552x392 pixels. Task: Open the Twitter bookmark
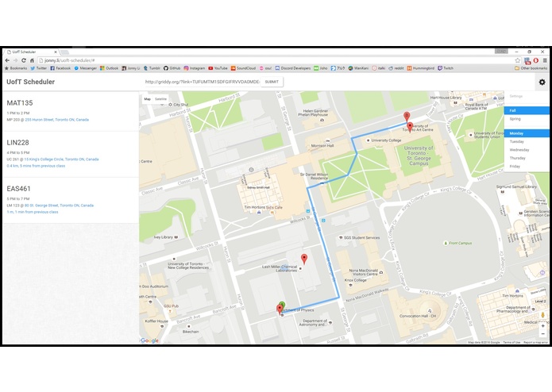coord(38,68)
